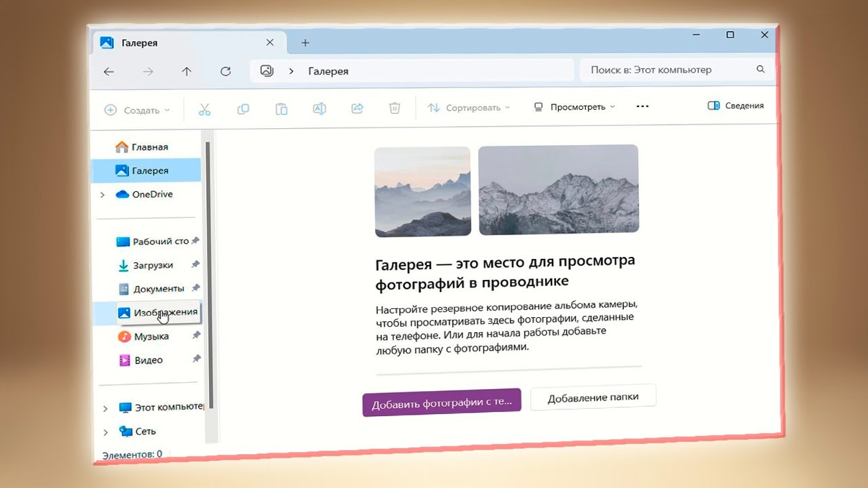Click the address bar breadcrumb chevron
Viewport: 868px width, 488px height.
click(x=292, y=71)
